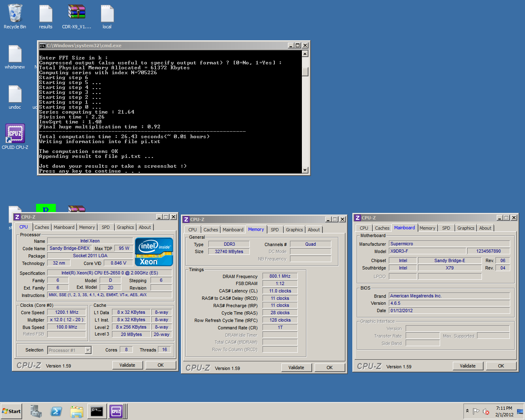
Task: Click the network tray icon
Action: tap(520, 411)
